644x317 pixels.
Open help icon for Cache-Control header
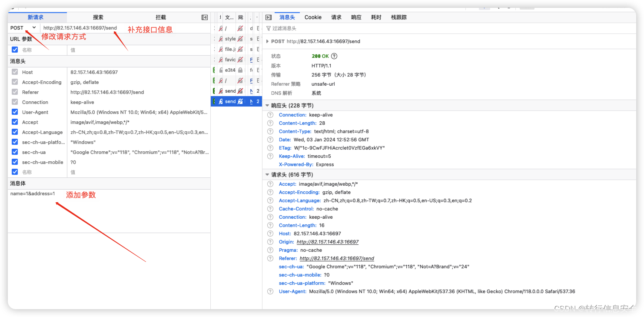[x=270, y=209]
